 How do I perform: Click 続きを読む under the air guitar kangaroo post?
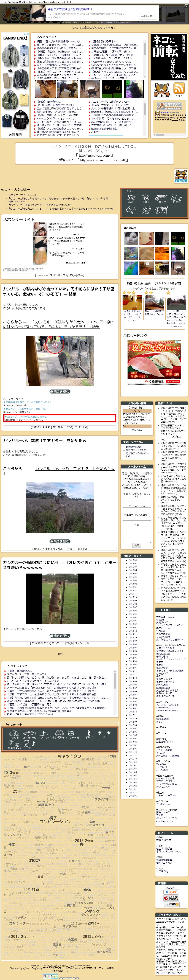tap(60, 541)
